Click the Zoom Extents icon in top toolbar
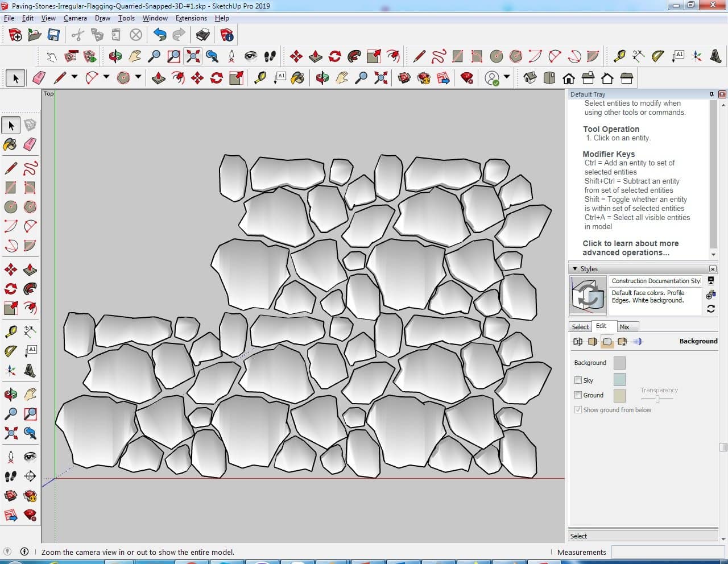Image resolution: width=728 pixels, height=564 pixels. [x=193, y=56]
